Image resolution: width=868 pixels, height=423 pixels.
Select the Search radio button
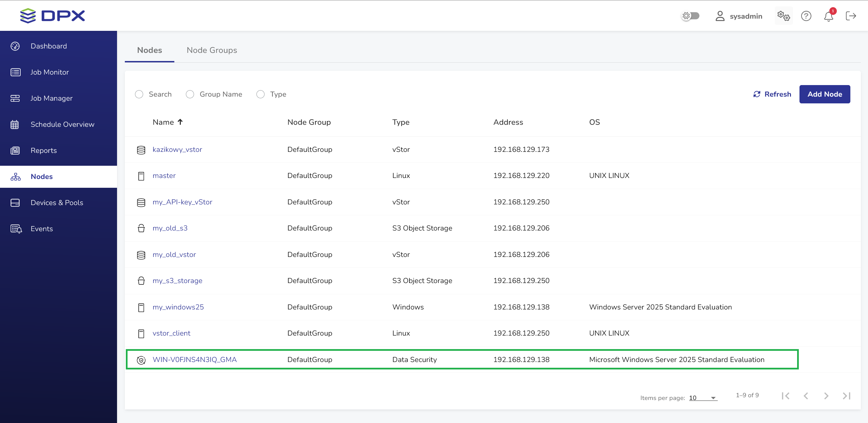click(139, 94)
